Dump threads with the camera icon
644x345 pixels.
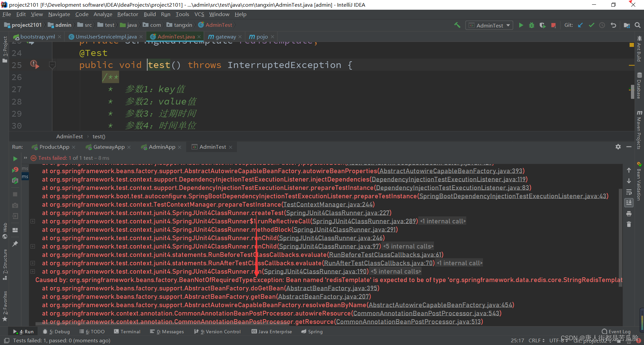tap(15, 205)
